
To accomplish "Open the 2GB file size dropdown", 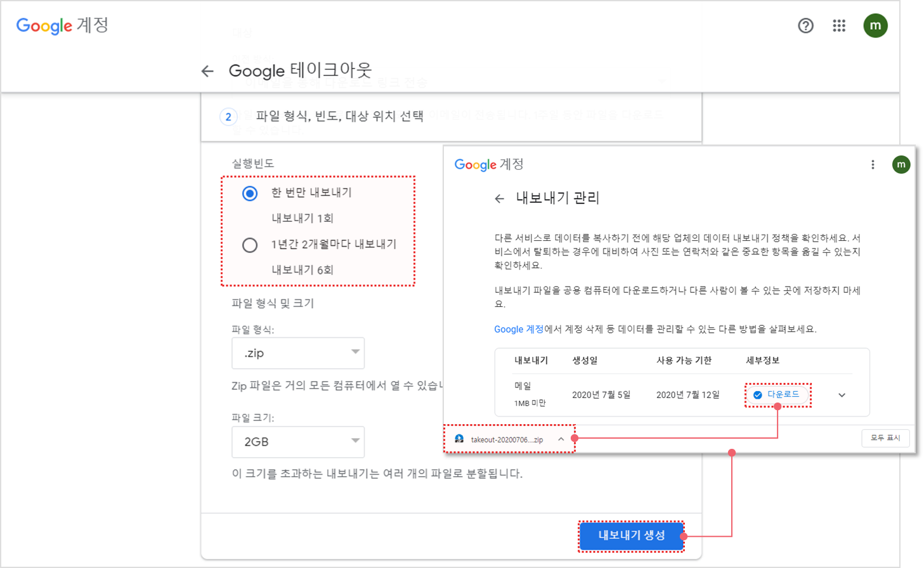I will [x=298, y=442].
